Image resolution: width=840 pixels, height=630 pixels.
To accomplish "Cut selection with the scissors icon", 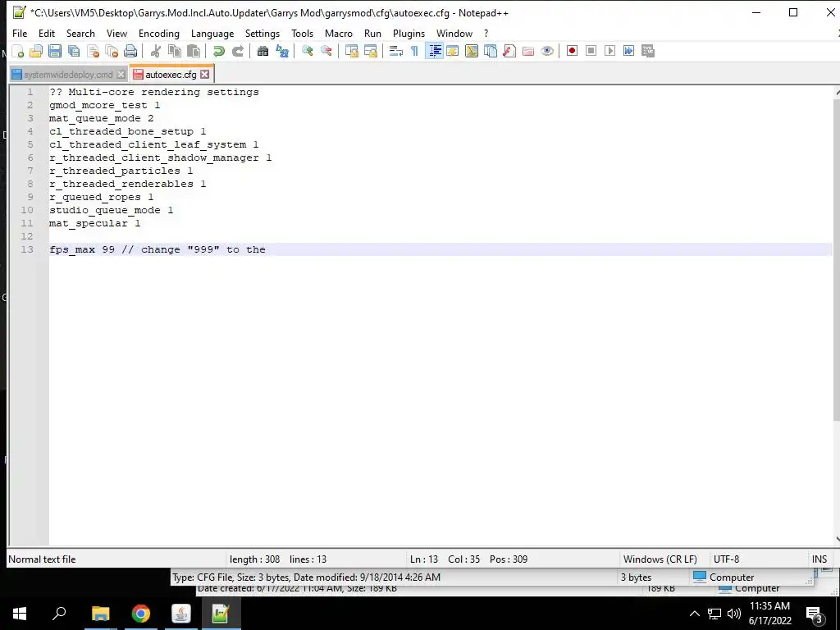I will (x=156, y=51).
